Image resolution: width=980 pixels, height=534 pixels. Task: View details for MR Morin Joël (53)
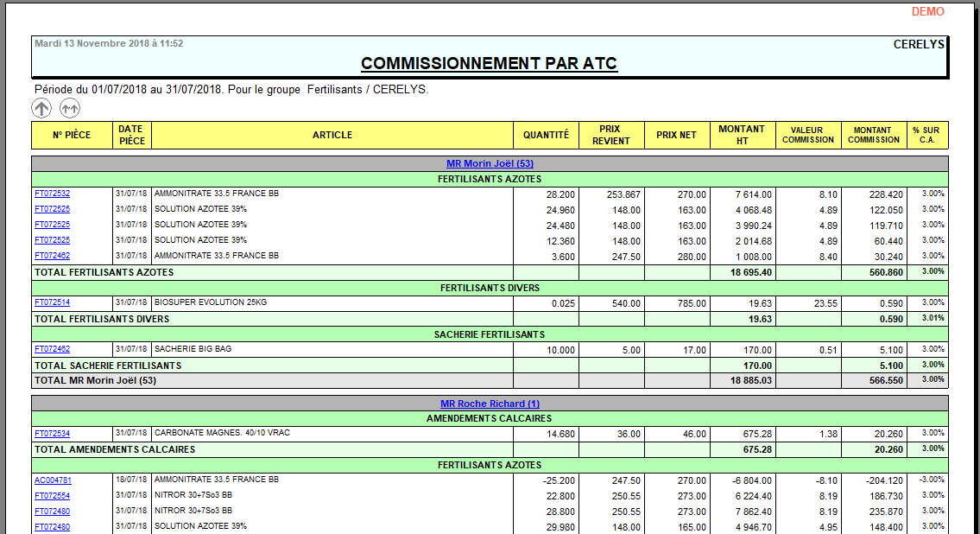click(489, 162)
